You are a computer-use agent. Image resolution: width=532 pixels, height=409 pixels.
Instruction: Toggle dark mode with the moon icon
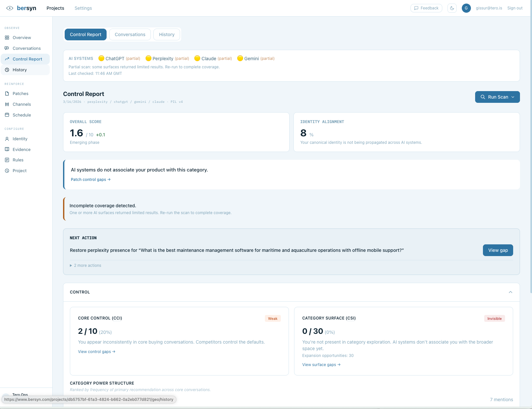click(452, 8)
